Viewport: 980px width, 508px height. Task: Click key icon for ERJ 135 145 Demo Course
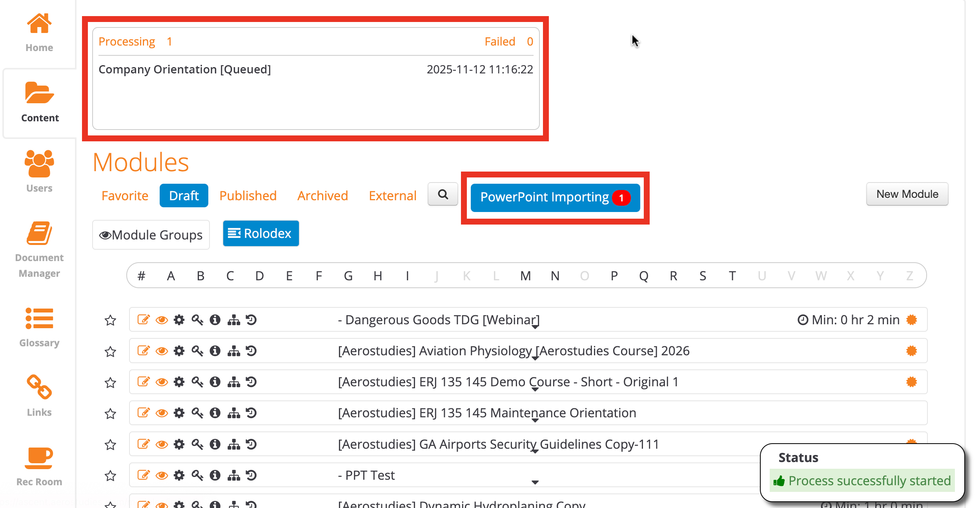point(197,382)
